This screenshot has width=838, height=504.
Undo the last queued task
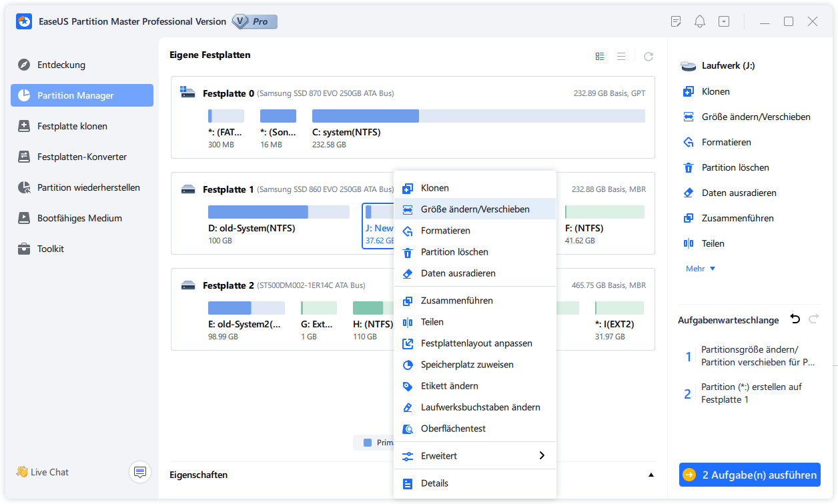(x=795, y=319)
